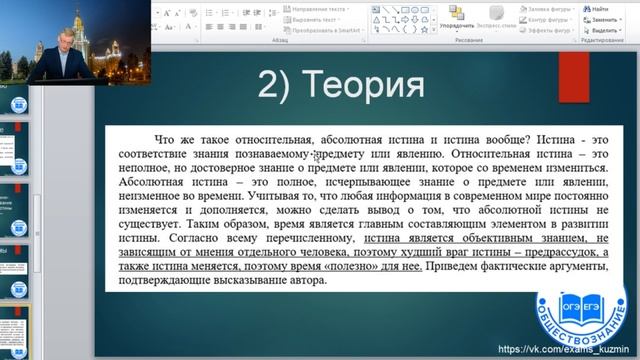Open Направление текста dropdown
The image size is (640, 360).
pyautogui.click(x=317, y=9)
